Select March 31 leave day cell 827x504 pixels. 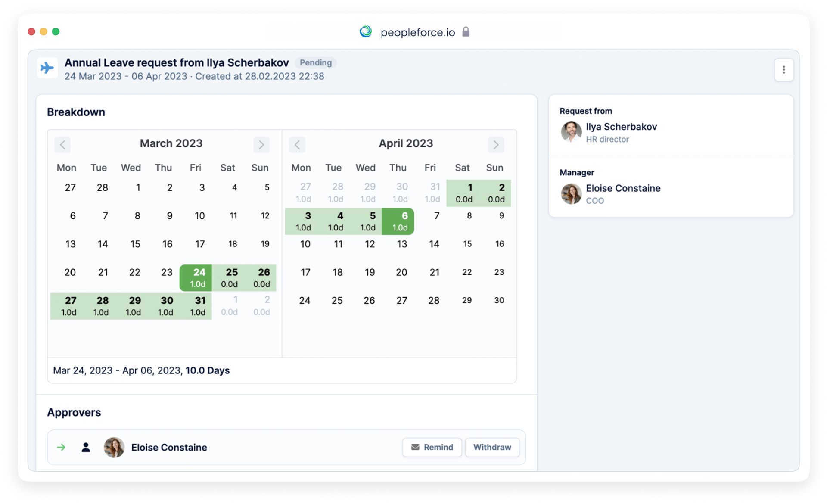tap(196, 306)
